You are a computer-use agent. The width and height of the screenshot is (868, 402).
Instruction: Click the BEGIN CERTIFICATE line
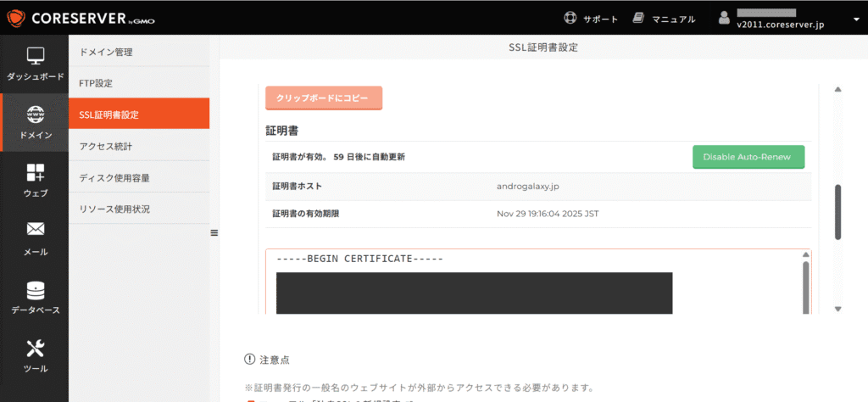tap(359, 259)
